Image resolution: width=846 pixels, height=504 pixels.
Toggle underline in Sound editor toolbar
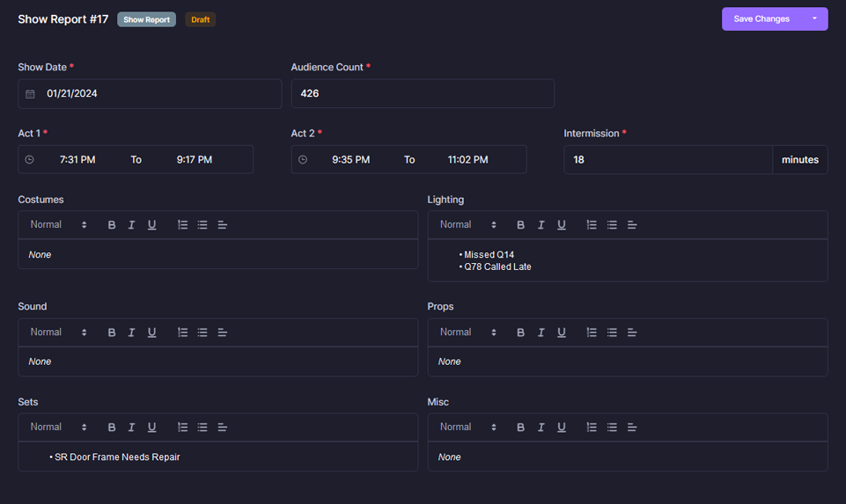(152, 332)
